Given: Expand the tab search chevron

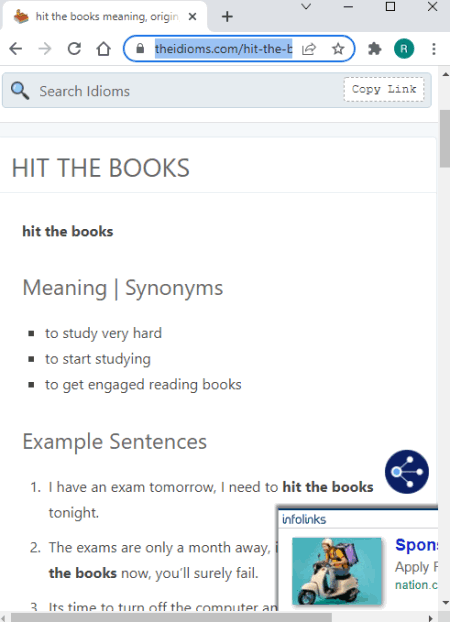Looking at the screenshot, I should (306, 7).
